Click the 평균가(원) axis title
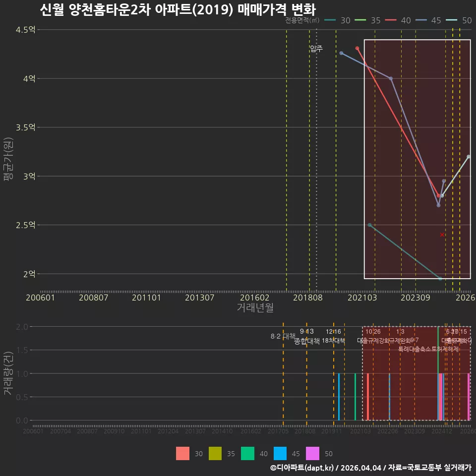The height and width of the screenshot is (476, 476). [x=8, y=159]
